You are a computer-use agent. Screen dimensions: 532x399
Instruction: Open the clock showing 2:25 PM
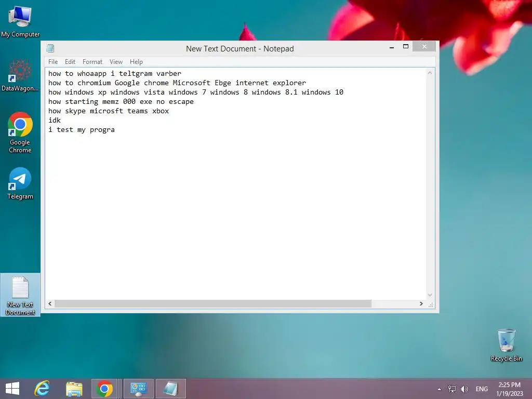[x=509, y=389]
